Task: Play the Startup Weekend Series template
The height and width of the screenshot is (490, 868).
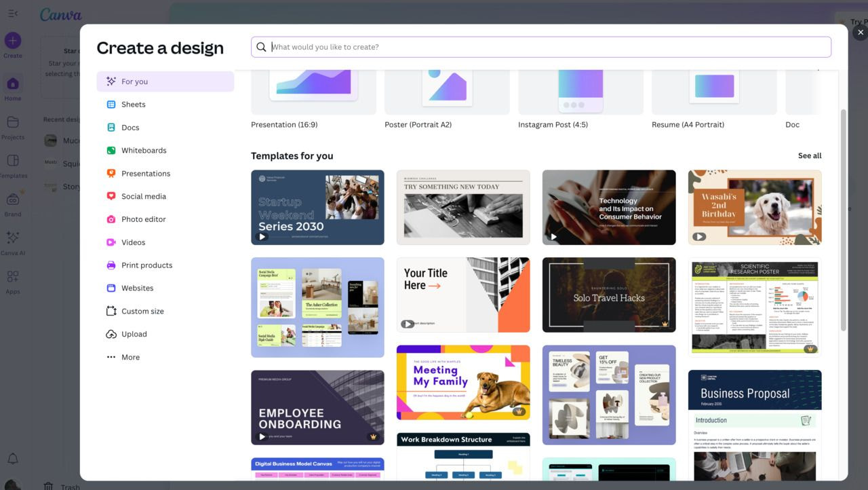Action: [x=262, y=237]
